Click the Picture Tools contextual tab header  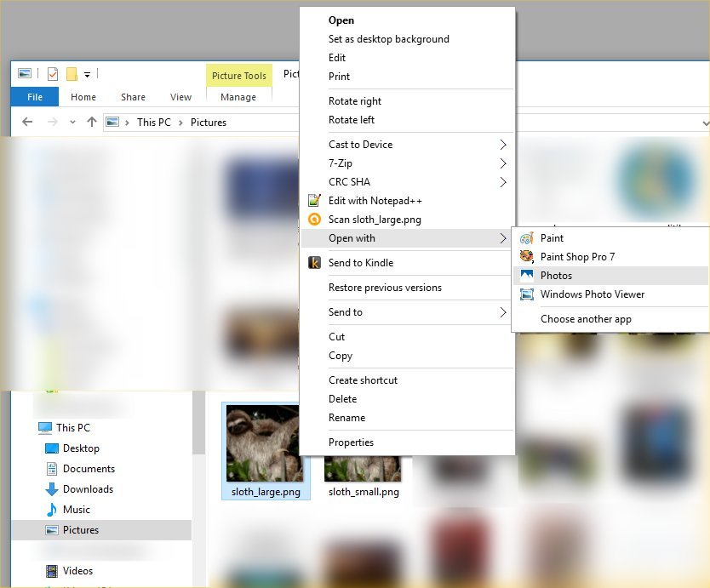tap(239, 76)
